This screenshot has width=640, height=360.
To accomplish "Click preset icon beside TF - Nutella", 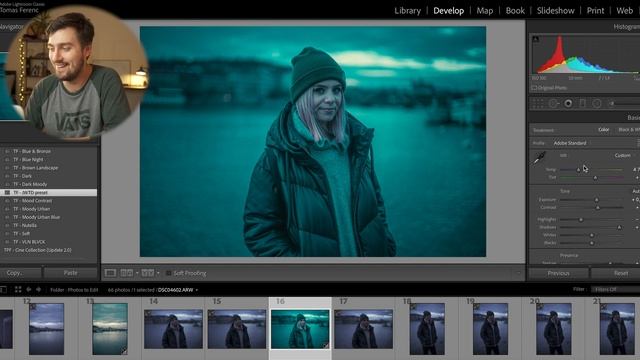I will click(7, 225).
